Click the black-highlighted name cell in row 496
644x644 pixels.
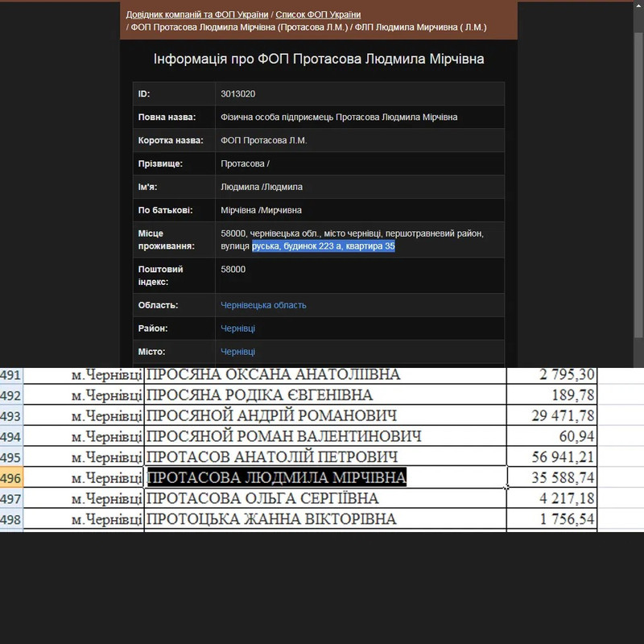pyautogui.click(x=325, y=477)
